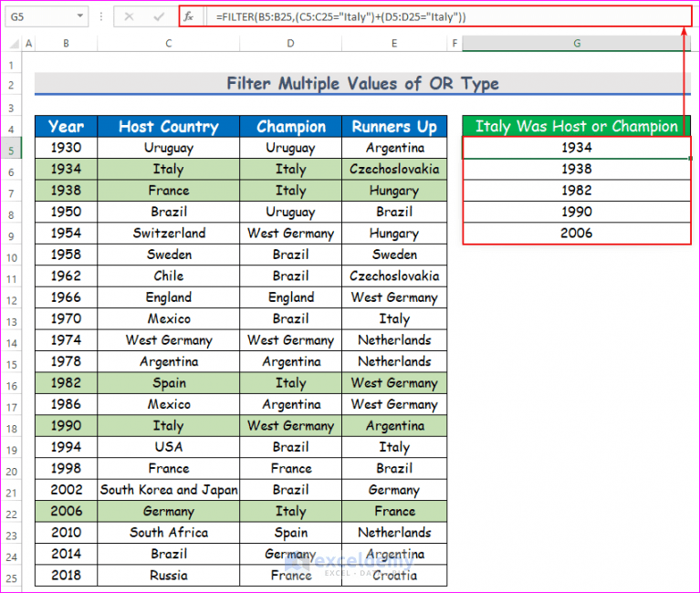Click Argentina champion cell in 1978 row
The width and height of the screenshot is (700, 593).
point(290,361)
